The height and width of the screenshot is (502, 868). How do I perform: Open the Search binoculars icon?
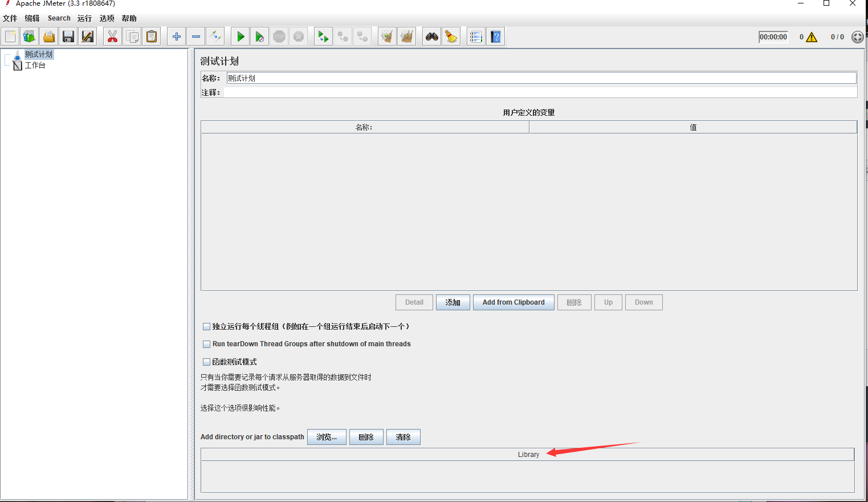point(431,36)
